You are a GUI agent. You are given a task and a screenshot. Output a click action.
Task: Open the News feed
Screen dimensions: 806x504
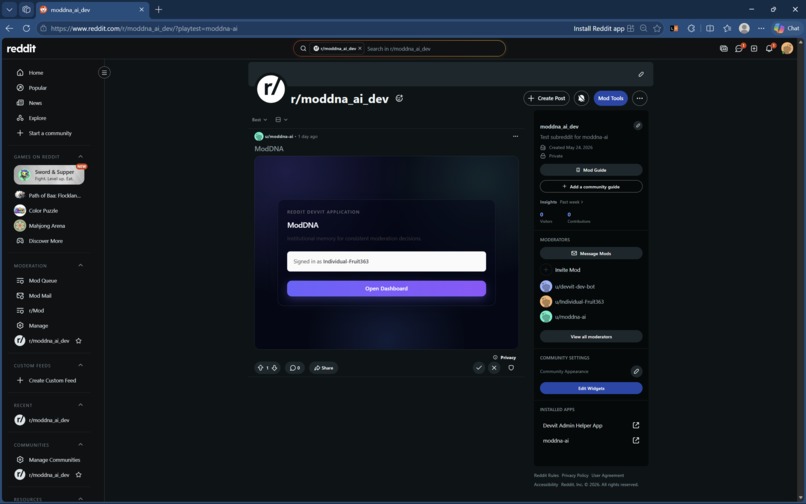[x=35, y=103]
